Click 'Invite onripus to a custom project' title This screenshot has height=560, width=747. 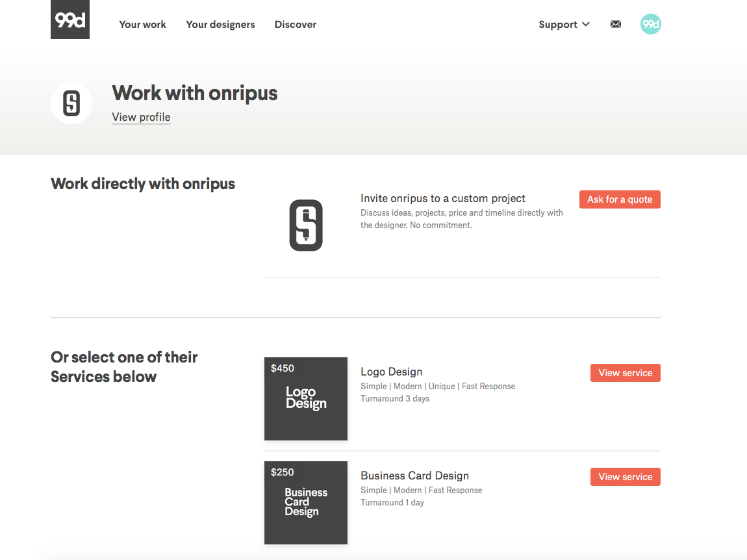[443, 198]
